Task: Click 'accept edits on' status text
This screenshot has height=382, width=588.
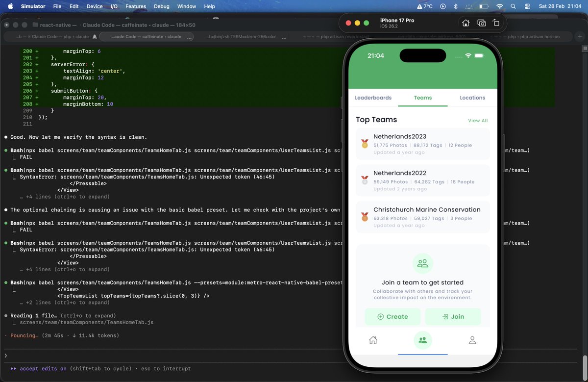Action: pos(43,369)
